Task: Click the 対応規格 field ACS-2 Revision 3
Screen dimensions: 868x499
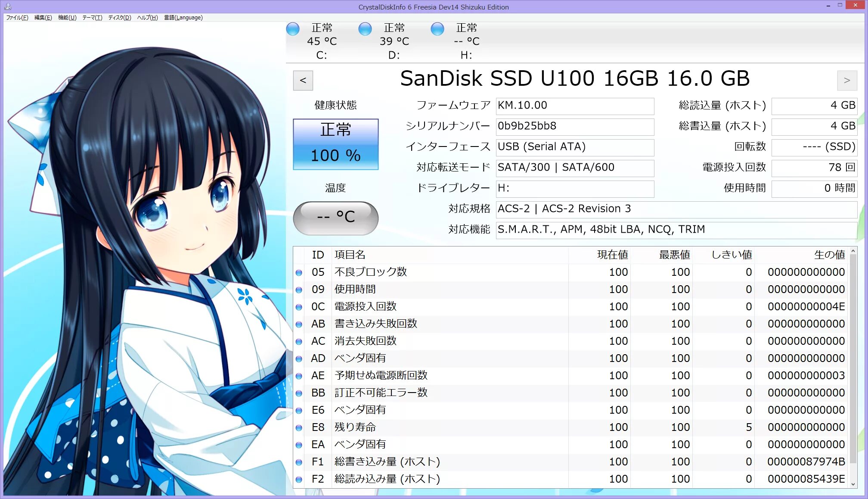Action: click(x=676, y=209)
